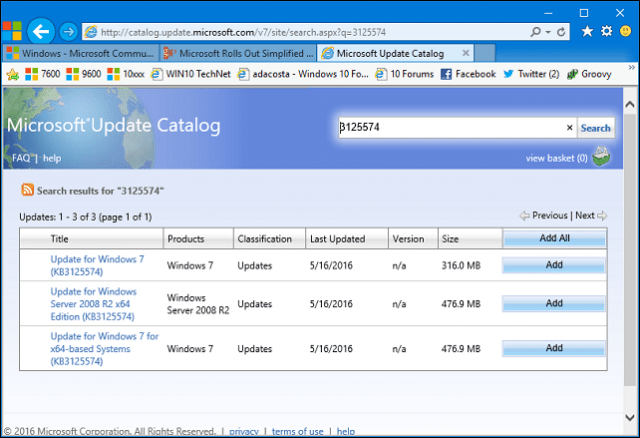The height and width of the screenshot is (438, 640).
Task: Open Windows 7 for x64-based Systems update link
Action: (x=104, y=349)
